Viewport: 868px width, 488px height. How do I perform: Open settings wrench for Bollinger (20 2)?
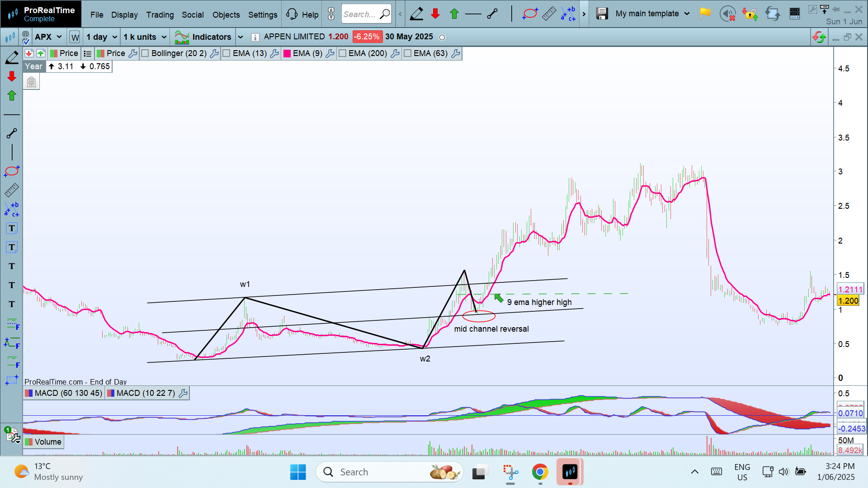coord(214,53)
